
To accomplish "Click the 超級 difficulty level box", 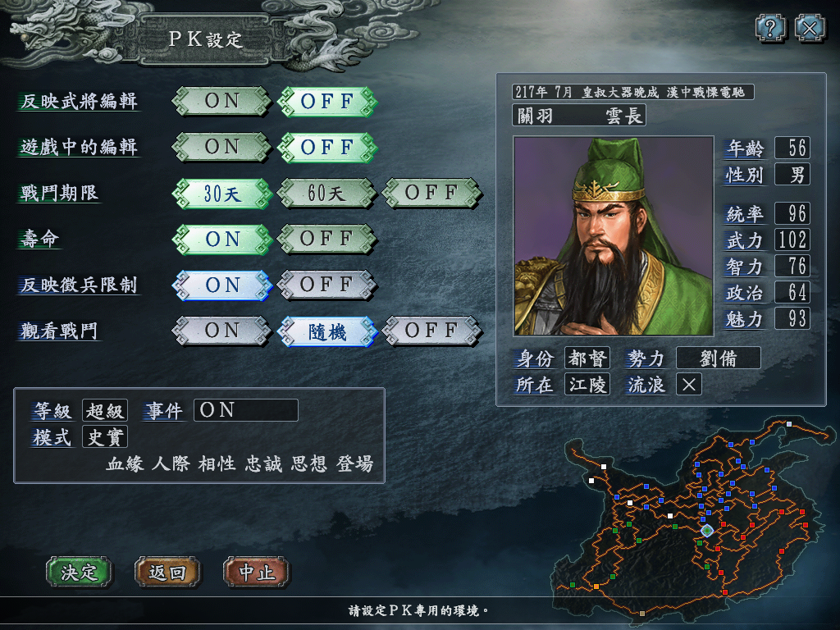I will point(105,411).
